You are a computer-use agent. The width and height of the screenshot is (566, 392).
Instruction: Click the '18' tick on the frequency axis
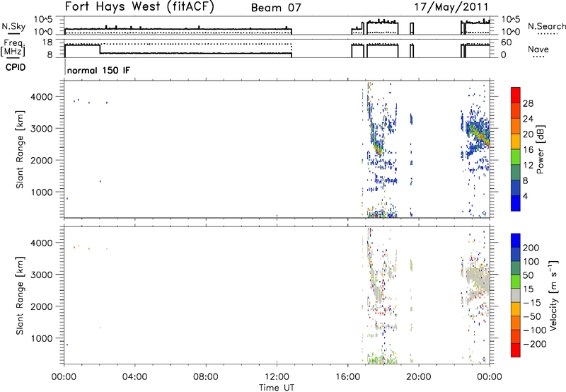click(47, 42)
